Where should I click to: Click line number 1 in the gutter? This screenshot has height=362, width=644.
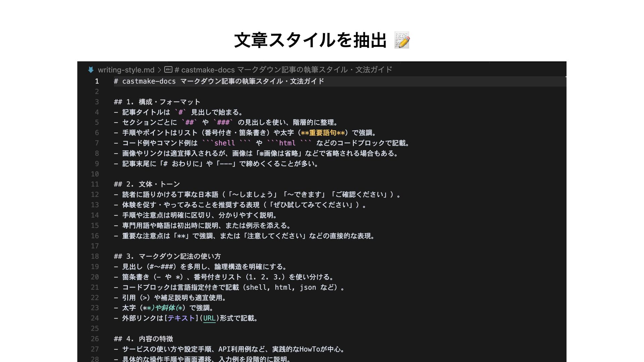click(97, 81)
